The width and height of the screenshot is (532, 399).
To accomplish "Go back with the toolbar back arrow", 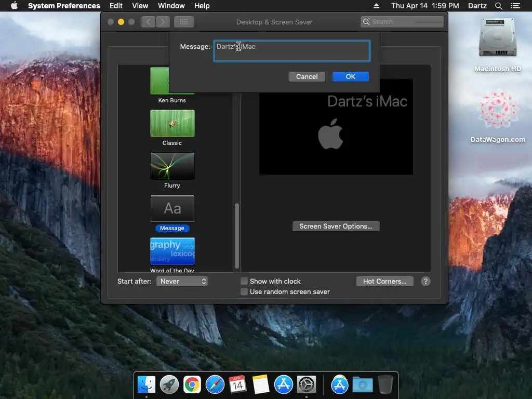I will tap(148, 22).
